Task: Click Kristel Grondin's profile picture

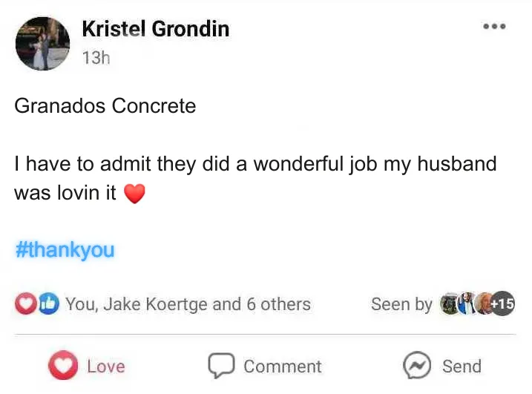Action: point(43,44)
